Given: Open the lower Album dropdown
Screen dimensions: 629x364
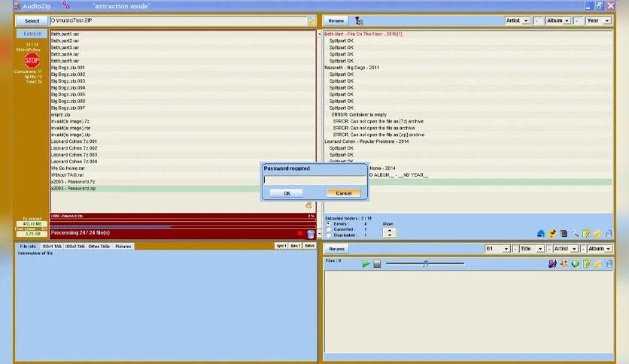Looking at the screenshot, I should [x=600, y=249].
